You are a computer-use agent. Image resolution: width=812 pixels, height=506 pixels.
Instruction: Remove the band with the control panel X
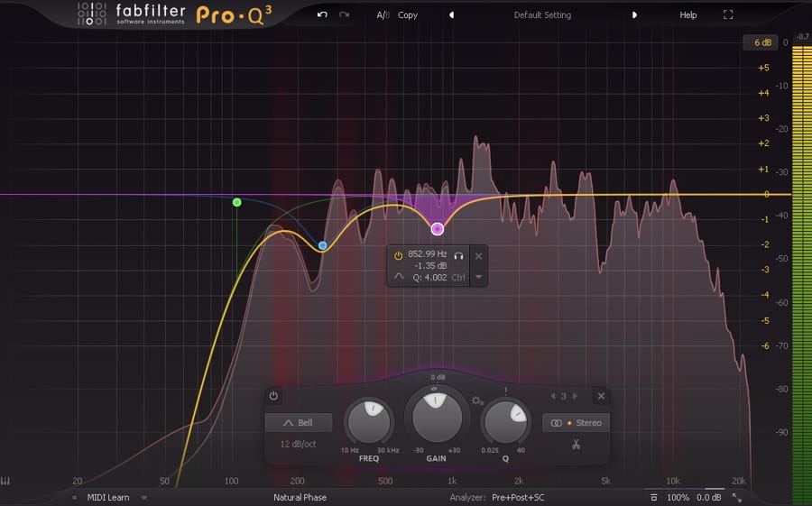point(601,396)
